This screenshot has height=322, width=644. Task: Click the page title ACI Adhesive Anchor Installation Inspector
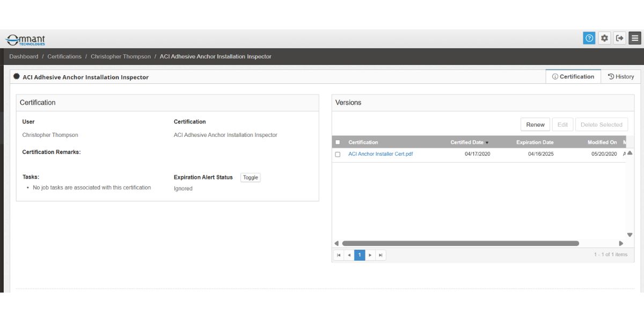pos(85,77)
